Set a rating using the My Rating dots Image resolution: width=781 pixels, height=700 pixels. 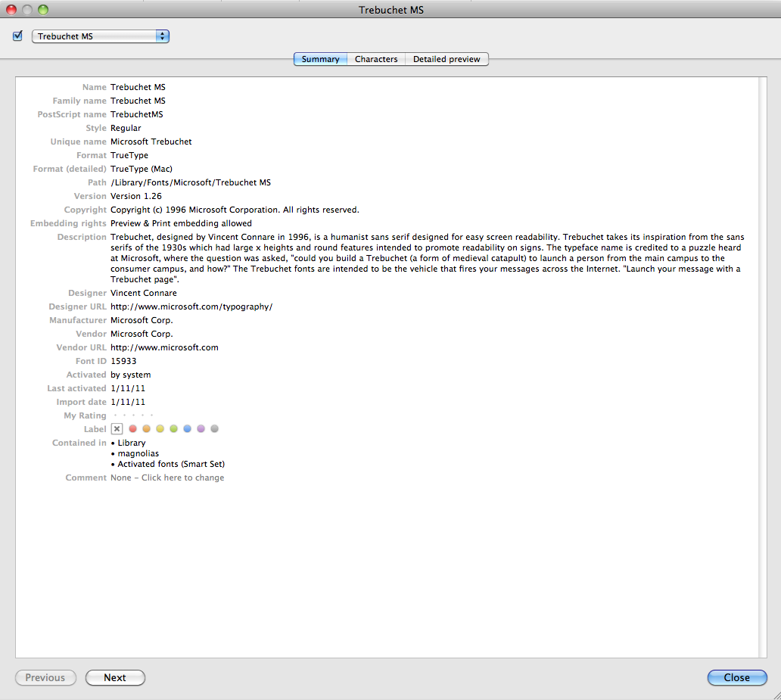tap(133, 415)
